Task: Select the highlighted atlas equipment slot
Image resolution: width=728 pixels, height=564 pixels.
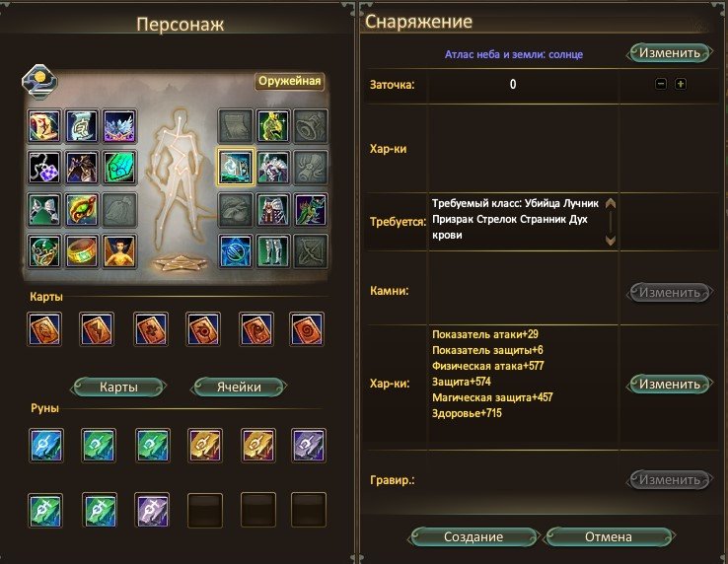Action: pos(236,167)
